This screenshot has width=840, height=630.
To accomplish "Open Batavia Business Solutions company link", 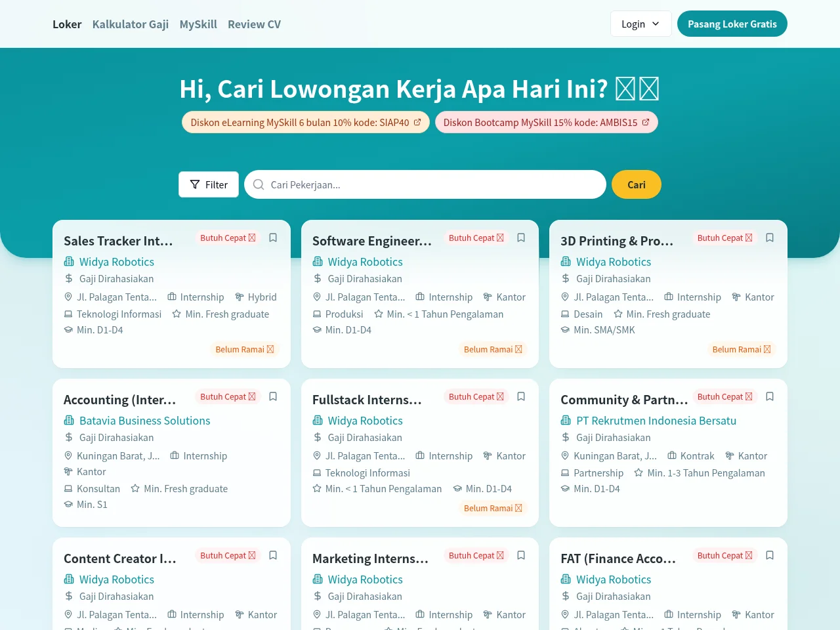I will click(144, 421).
